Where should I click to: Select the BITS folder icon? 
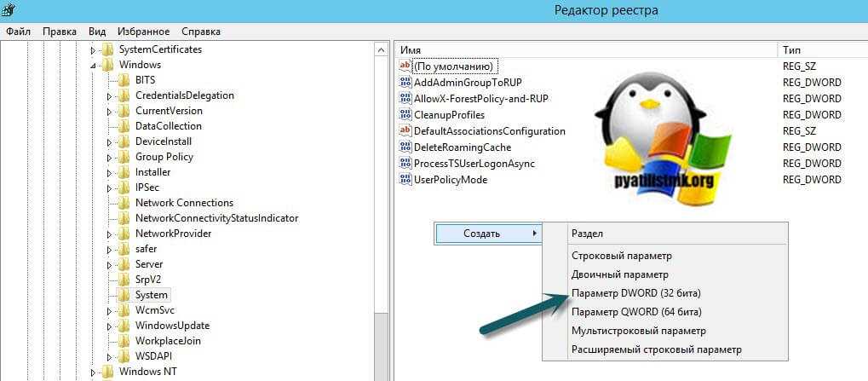(x=125, y=80)
